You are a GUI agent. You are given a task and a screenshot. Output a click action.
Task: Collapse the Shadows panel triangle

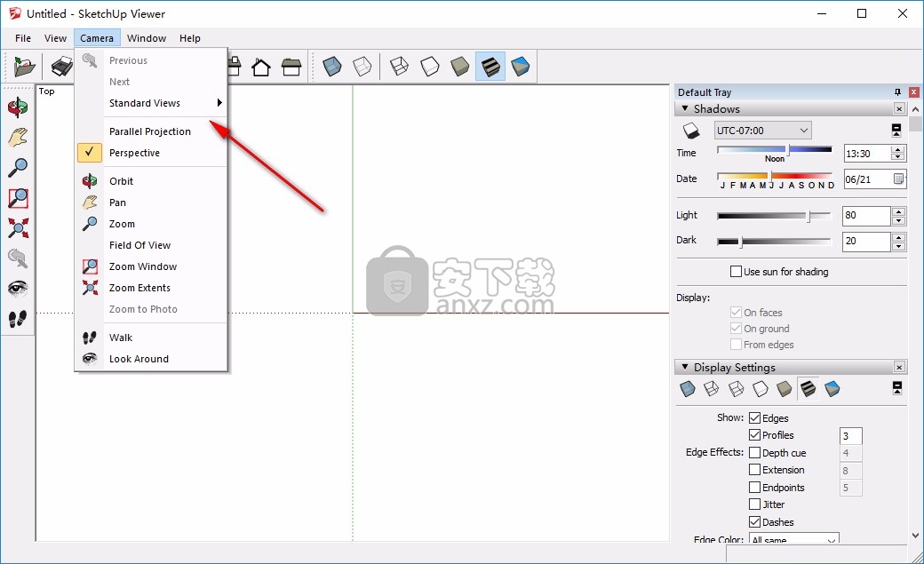[x=685, y=108]
